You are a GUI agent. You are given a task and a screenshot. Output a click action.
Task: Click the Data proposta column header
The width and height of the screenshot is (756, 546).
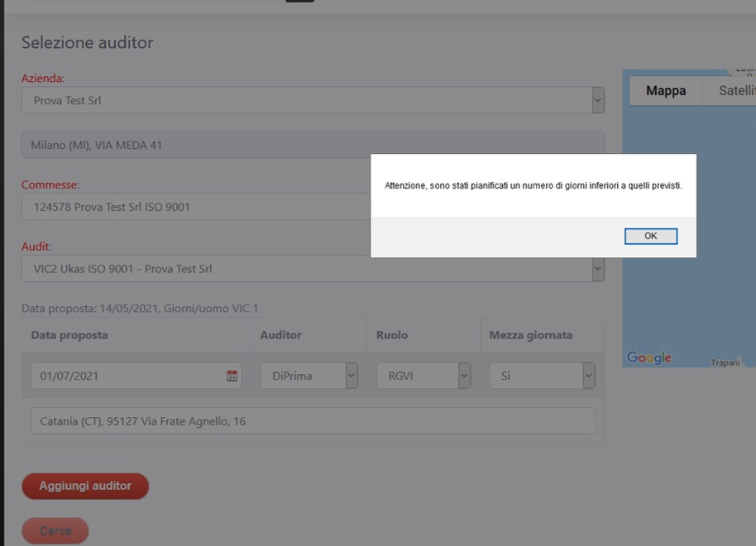click(x=69, y=335)
